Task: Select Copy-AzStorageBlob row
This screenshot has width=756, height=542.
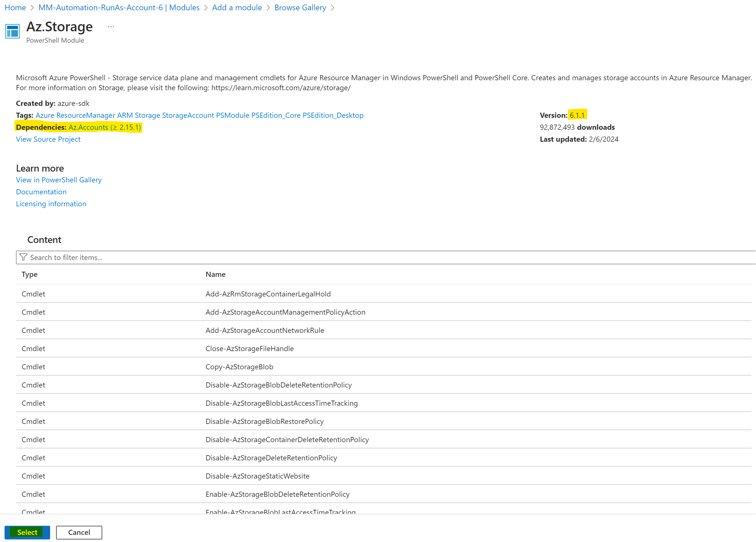Action: click(x=384, y=367)
